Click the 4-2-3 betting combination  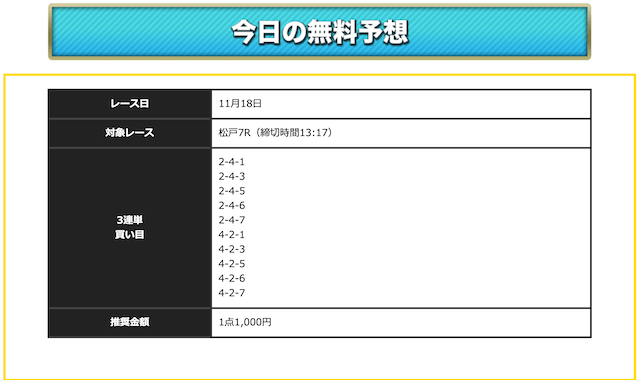click(231, 249)
